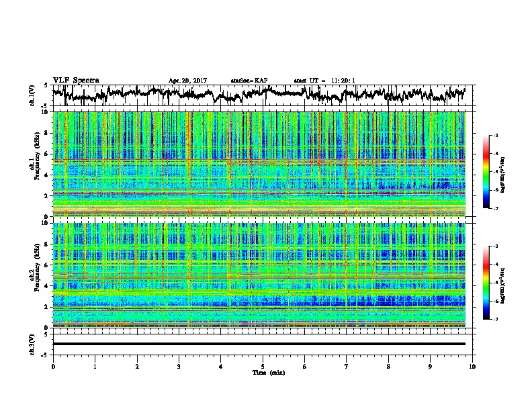Click the "station=KAP" header label

249,81
